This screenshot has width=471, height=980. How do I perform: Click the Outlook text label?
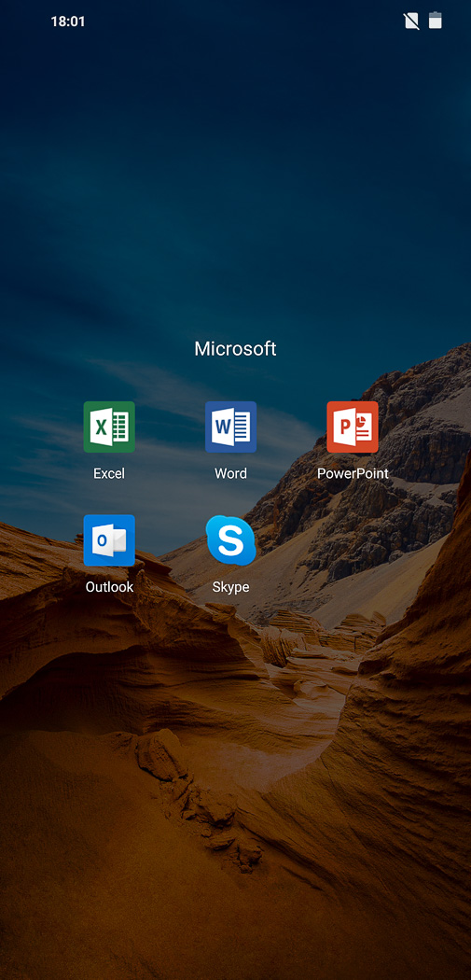(109, 587)
